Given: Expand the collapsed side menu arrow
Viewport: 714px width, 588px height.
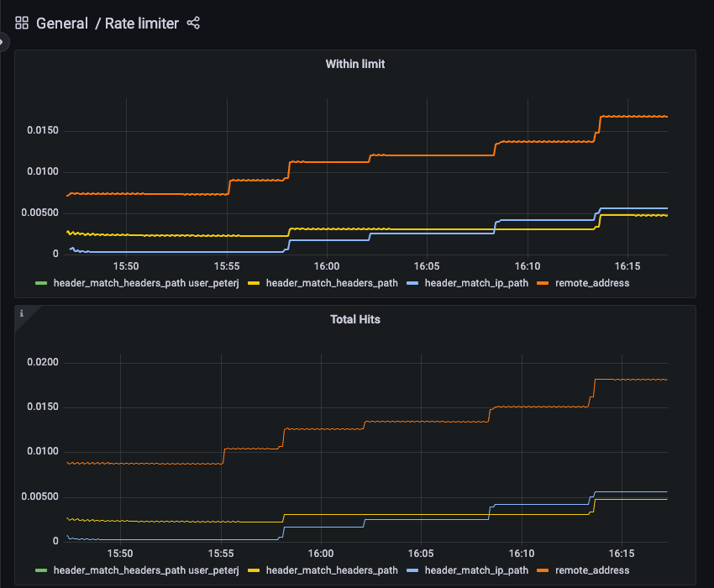Looking at the screenshot, I should pyautogui.click(x=3, y=41).
